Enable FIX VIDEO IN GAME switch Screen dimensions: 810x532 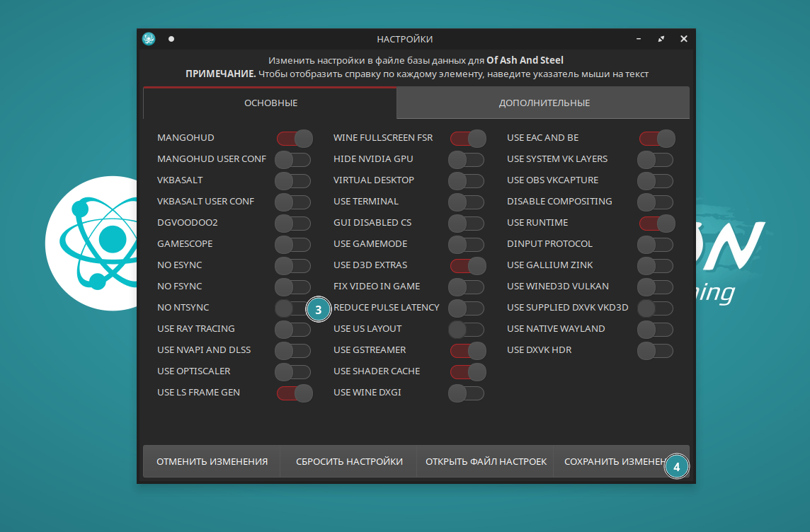click(x=467, y=287)
